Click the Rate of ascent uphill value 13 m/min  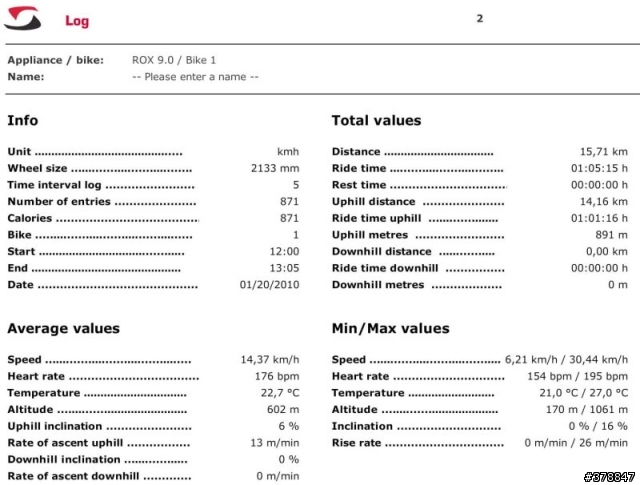pos(275,443)
